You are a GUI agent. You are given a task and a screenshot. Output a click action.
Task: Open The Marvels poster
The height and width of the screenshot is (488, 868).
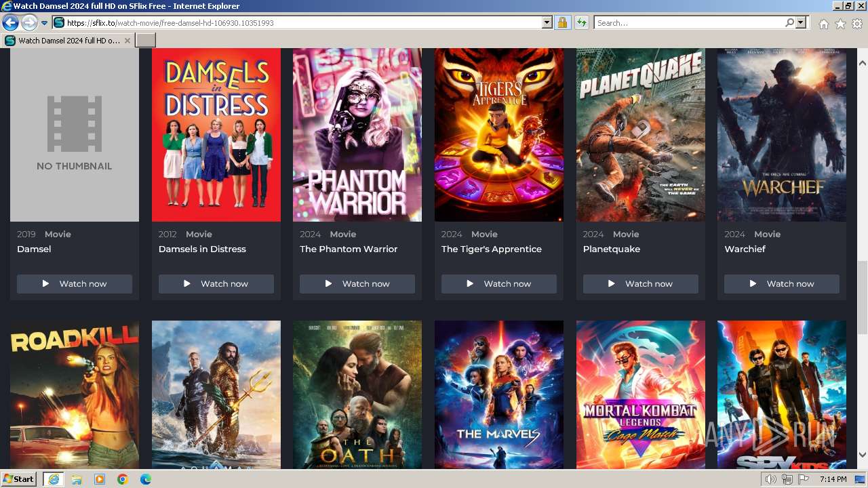tap(499, 394)
